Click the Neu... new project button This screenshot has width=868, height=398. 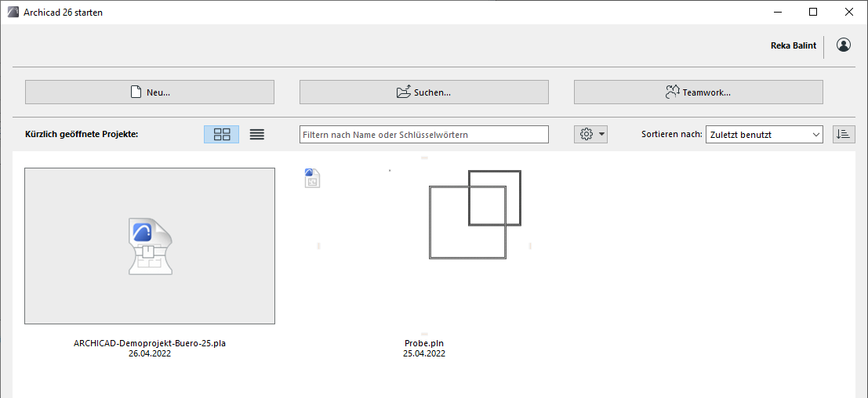click(150, 92)
